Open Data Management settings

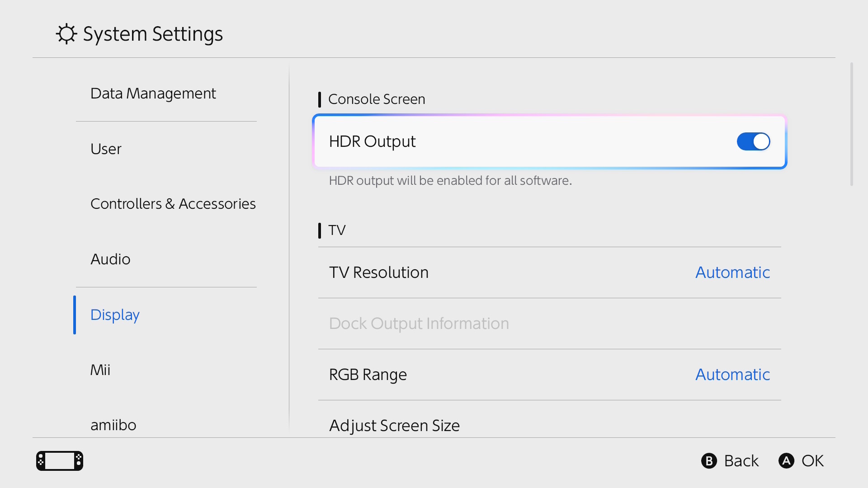click(153, 94)
